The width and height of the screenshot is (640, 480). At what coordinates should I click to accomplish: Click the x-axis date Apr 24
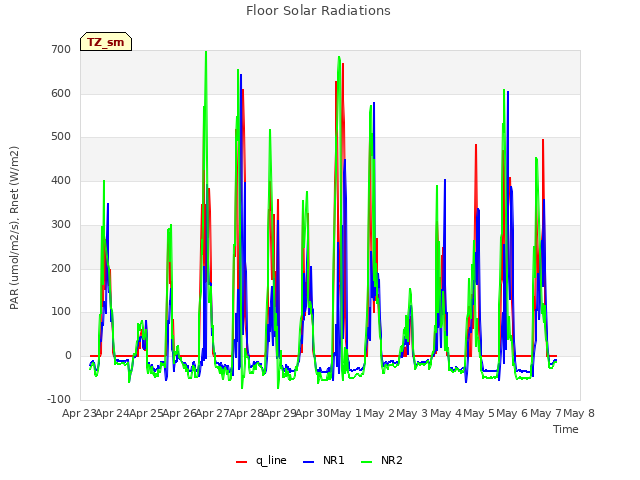113,413
